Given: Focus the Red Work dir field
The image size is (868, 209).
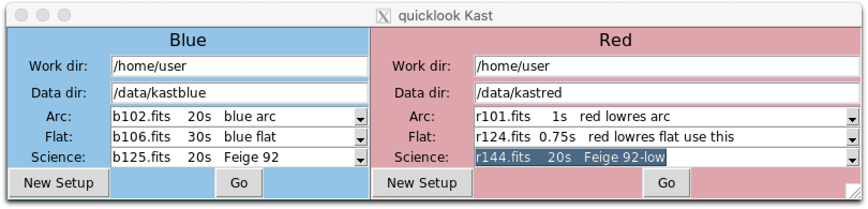Looking at the screenshot, I should pyautogui.click(x=667, y=66).
